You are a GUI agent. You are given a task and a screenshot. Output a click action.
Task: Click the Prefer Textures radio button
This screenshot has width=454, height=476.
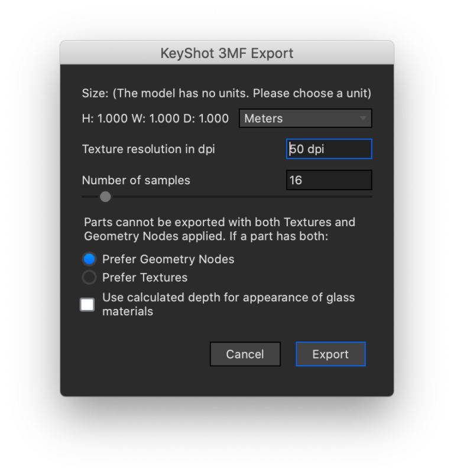[89, 277]
